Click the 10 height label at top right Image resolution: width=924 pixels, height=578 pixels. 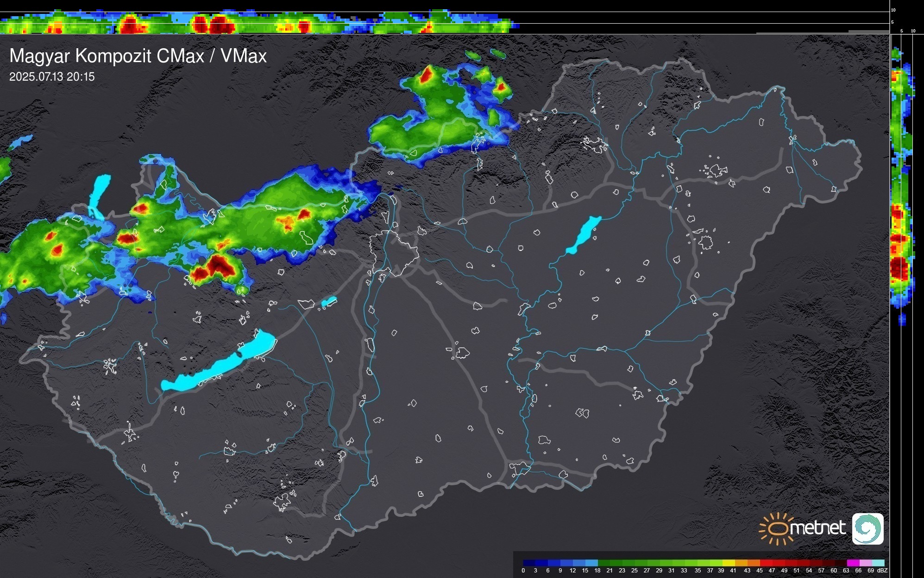pyautogui.click(x=893, y=10)
